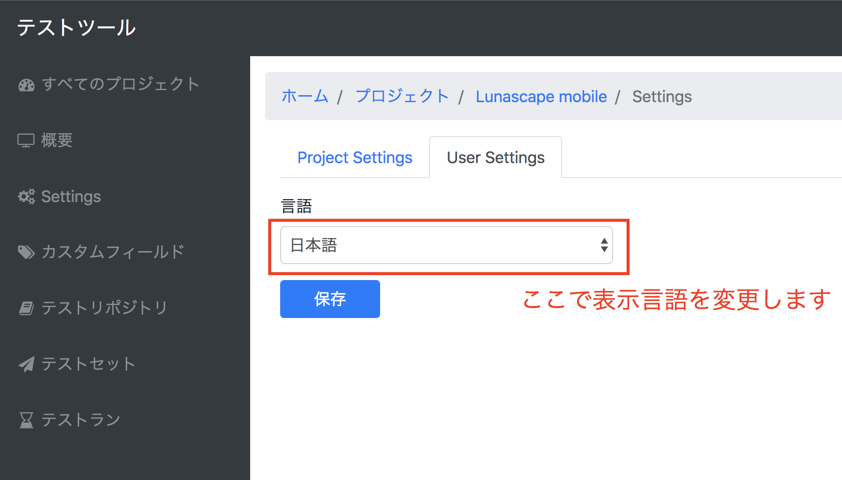This screenshot has width=842, height=480.
Task: Click the テストツール app title
Action: pos(76,27)
